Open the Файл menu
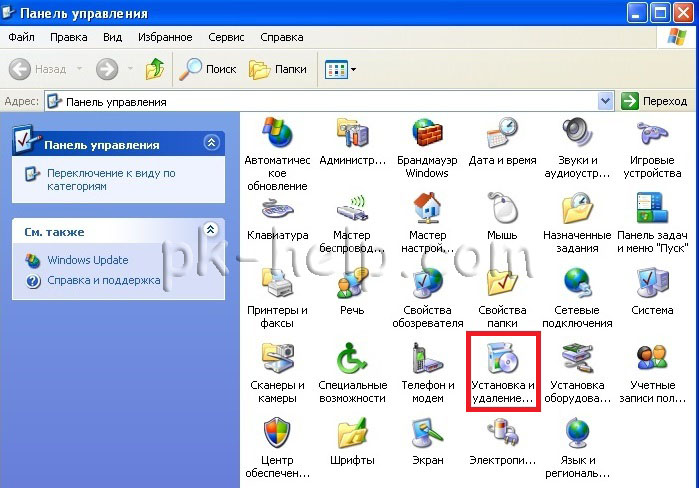Screen dimensions: 699x488 pyautogui.click(x=21, y=37)
